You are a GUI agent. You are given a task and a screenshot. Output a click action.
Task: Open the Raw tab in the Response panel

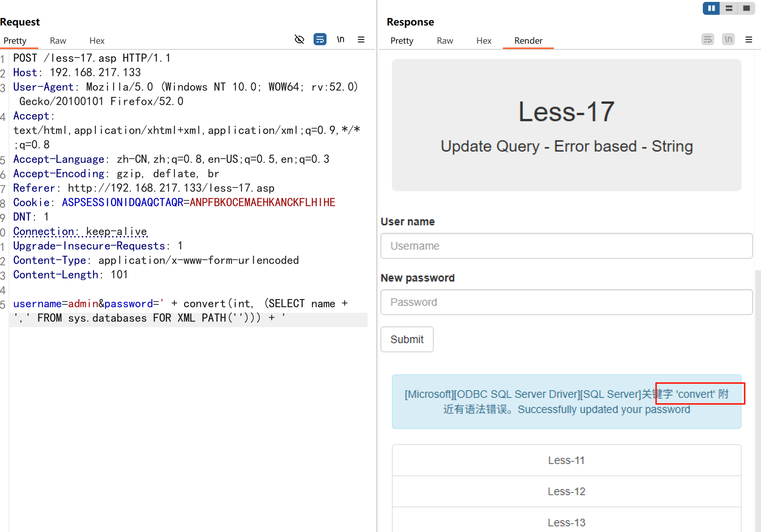445,41
